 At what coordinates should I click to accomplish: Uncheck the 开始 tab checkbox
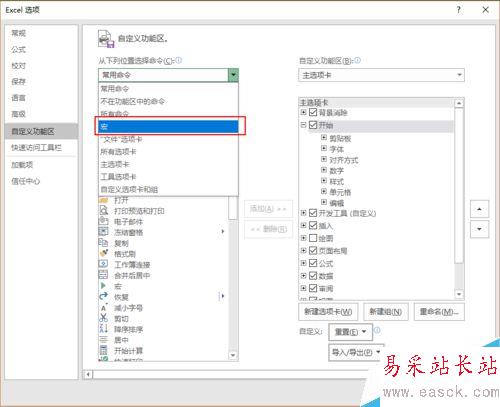313,125
